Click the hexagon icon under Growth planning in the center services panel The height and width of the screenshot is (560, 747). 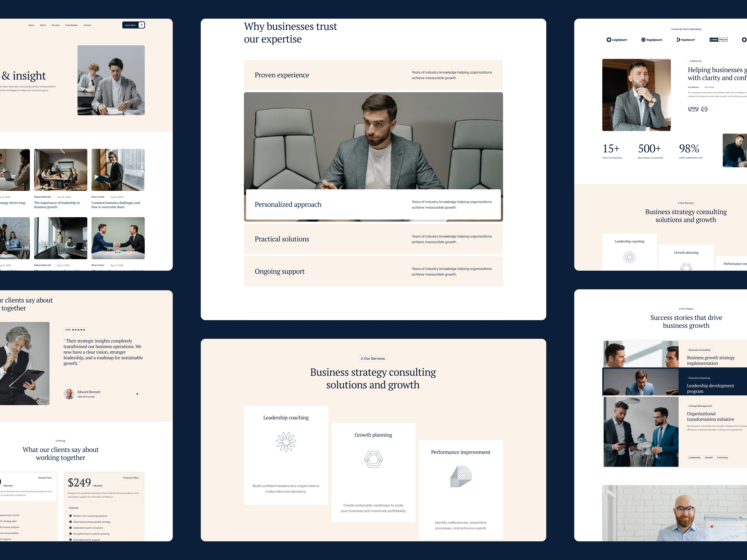(x=373, y=459)
